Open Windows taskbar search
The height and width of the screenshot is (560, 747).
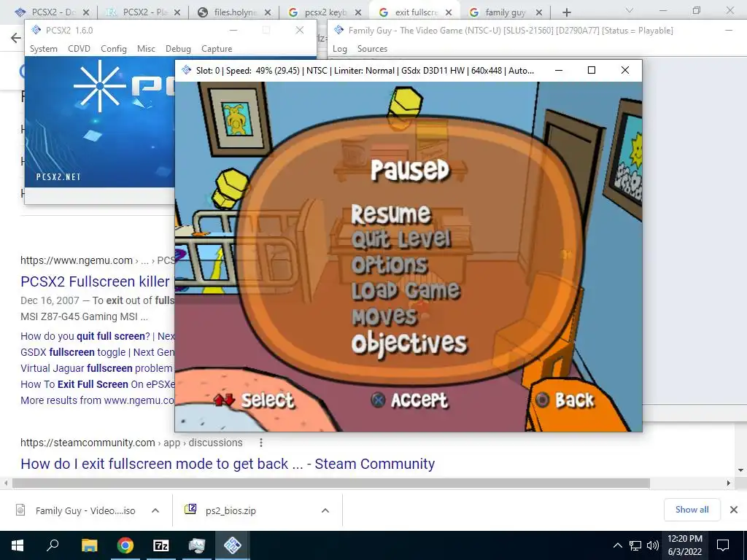pos(53,545)
